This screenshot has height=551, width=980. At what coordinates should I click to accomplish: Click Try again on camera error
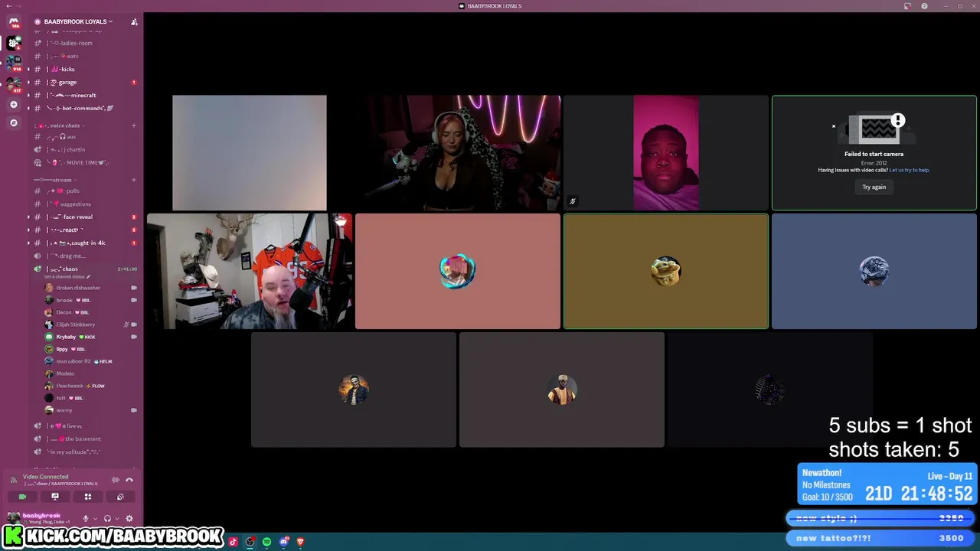click(874, 187)
